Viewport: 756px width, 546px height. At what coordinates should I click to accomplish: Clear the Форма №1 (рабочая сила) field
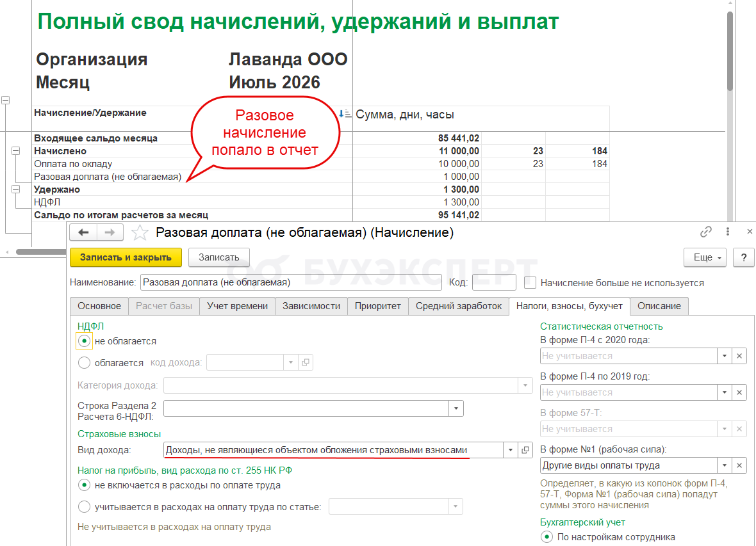[739, 465]
